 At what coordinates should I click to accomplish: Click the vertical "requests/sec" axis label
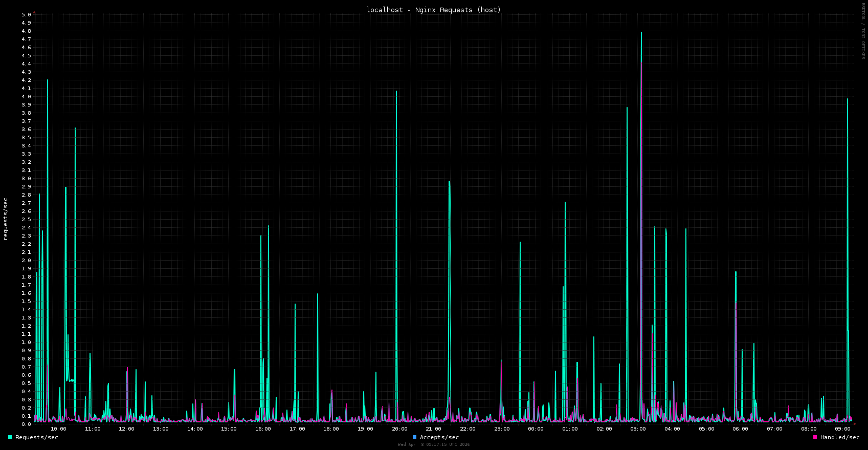6,219
